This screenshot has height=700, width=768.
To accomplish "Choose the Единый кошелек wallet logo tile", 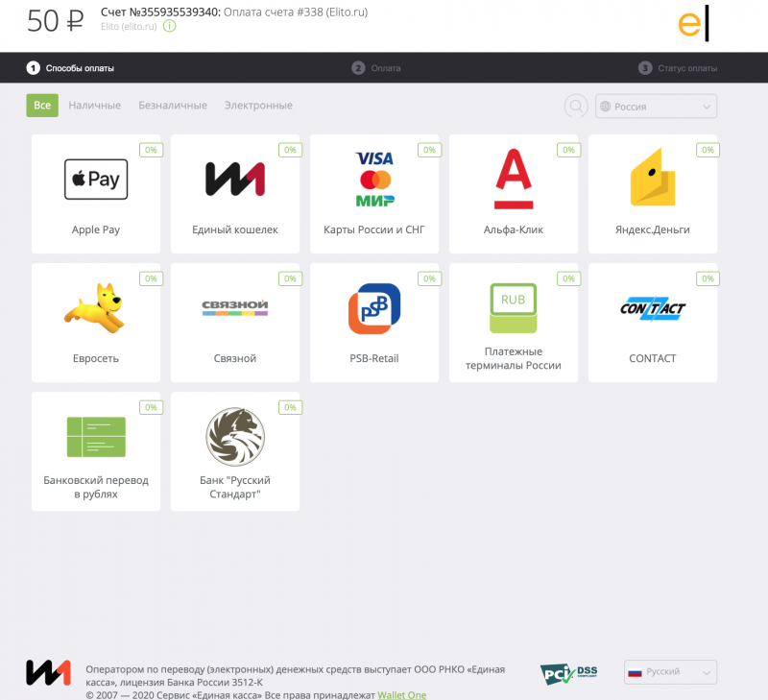I will click(x=235, y=180).
